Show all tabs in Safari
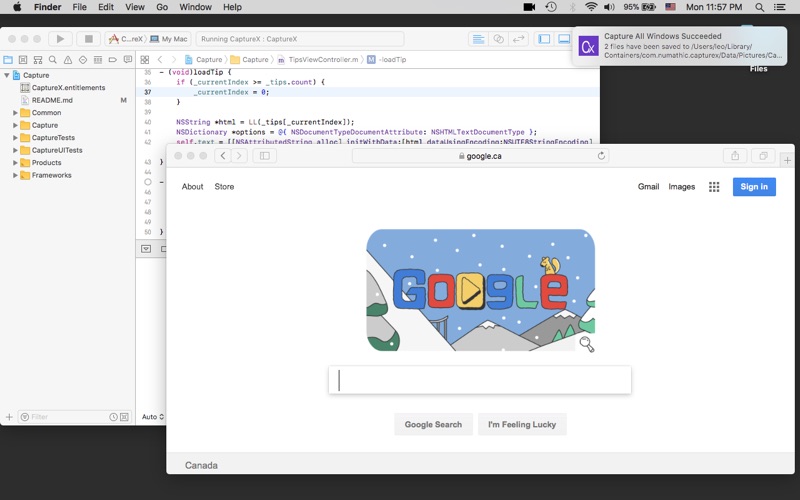 point(763,156)
